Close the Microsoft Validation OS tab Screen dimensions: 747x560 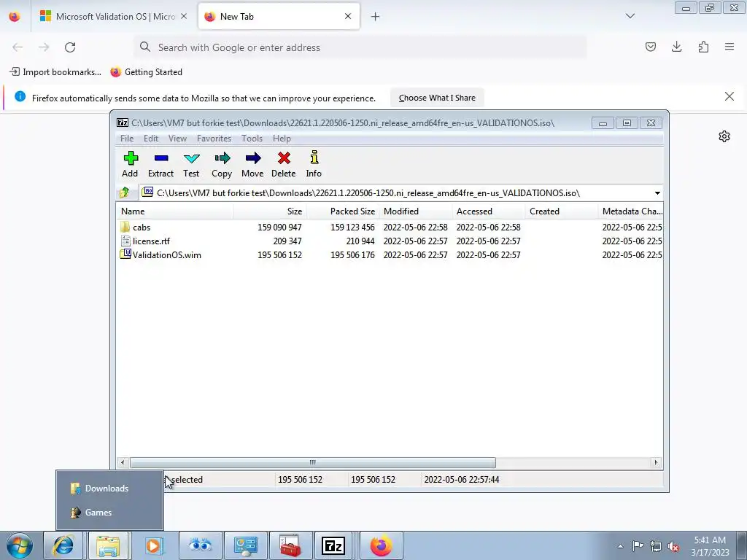(x=184, y=16)
